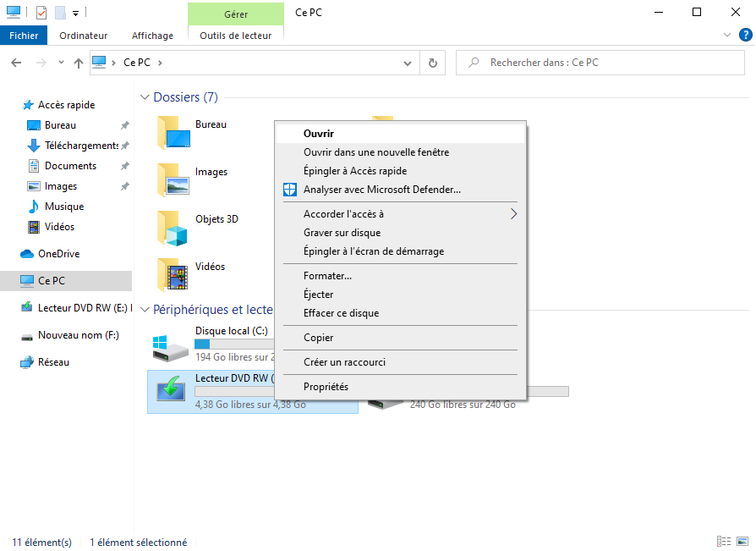Expand the Accorder l'accès à submenu

(x=400, y=214)
